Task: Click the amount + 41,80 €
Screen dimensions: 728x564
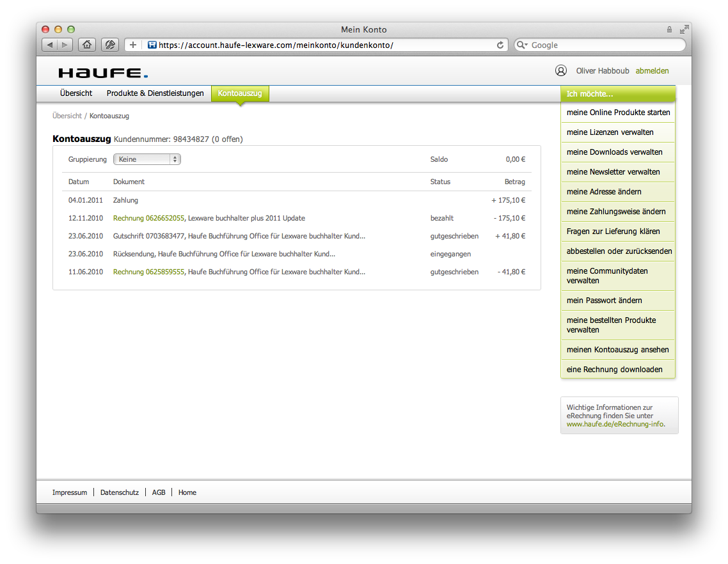Action: pyautogui.click(x=510, y=236)
